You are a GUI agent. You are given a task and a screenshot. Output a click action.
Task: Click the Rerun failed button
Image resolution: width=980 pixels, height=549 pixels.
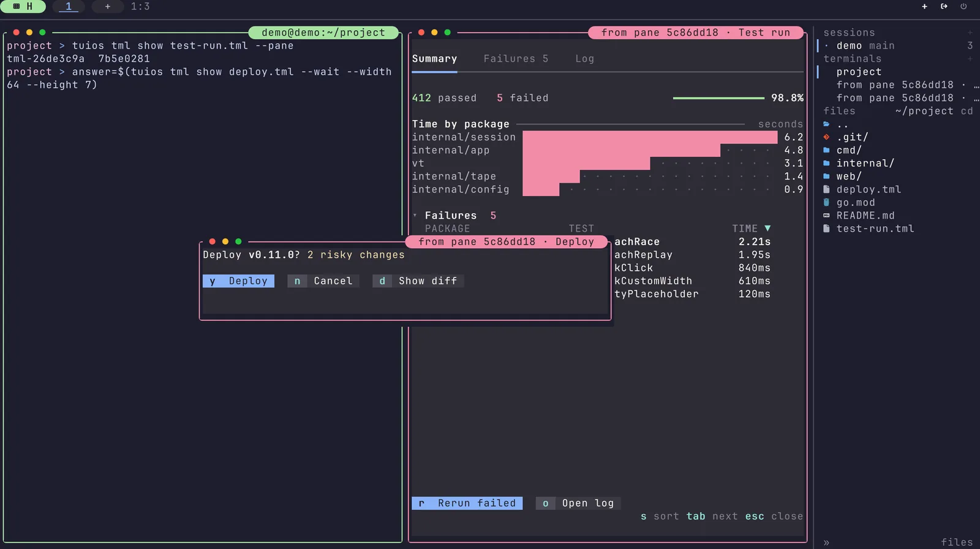tap(467, 503)
